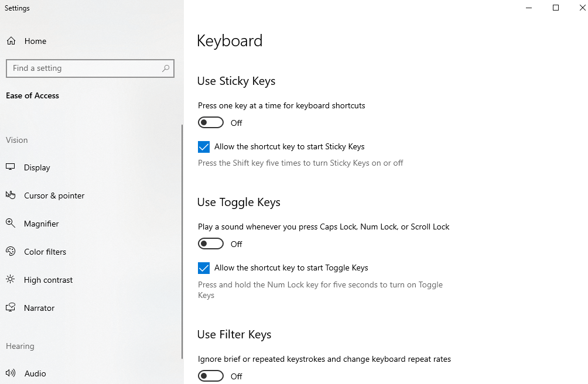This screenshot has height=384, width=588.
Task: Click the Magnifier magnifying glass icon
Action: click(11, 223)
